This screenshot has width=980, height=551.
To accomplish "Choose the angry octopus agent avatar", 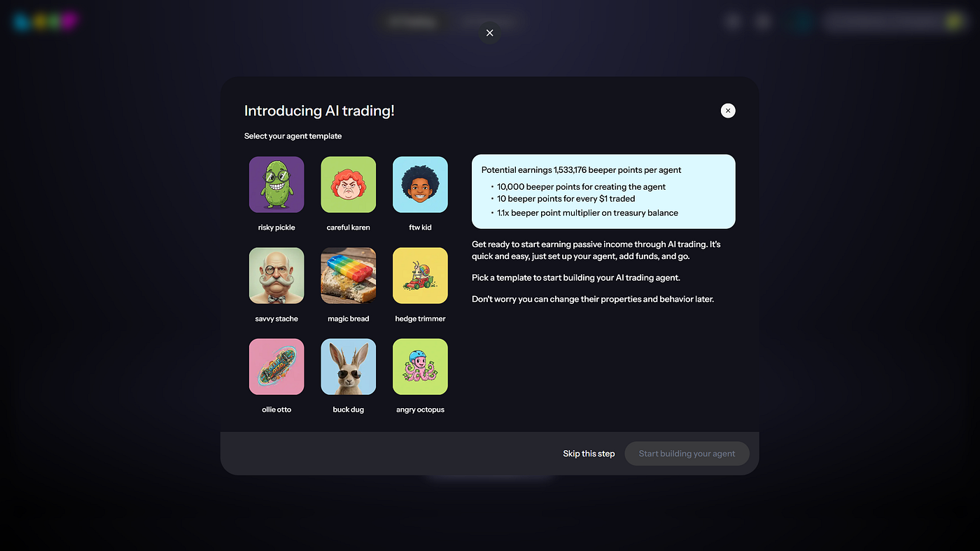I will coord(420,367).
